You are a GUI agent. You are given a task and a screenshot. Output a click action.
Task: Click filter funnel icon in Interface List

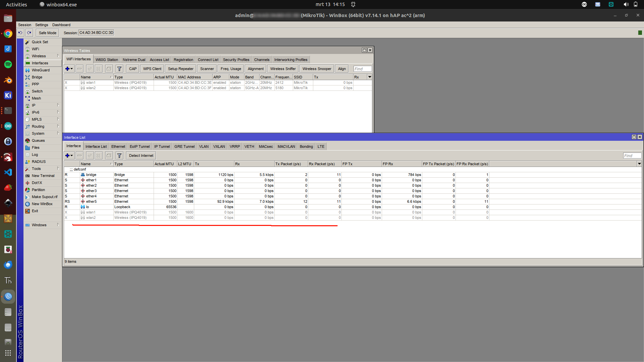coord(119,156)
